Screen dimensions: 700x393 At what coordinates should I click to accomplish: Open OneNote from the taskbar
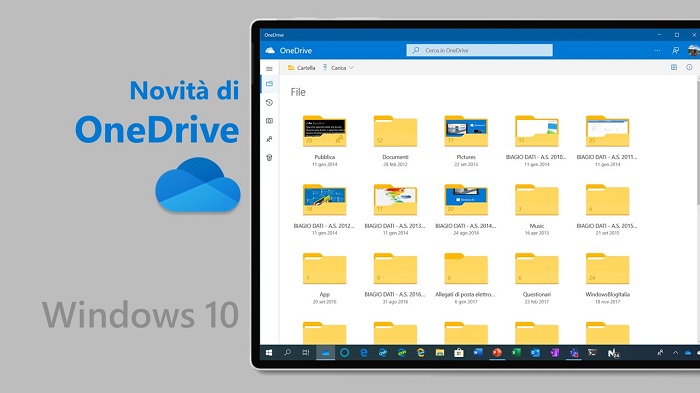pyautogui.click(x=554, y=353)
